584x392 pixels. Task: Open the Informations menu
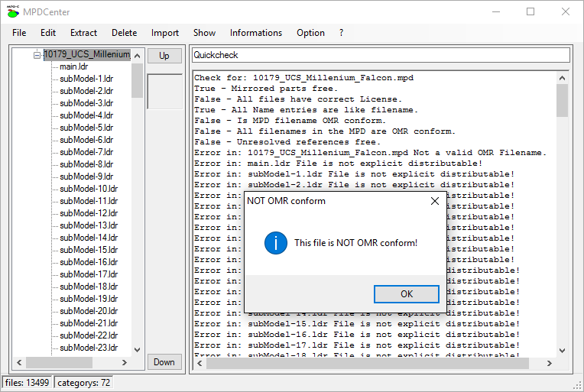[256, 33]
